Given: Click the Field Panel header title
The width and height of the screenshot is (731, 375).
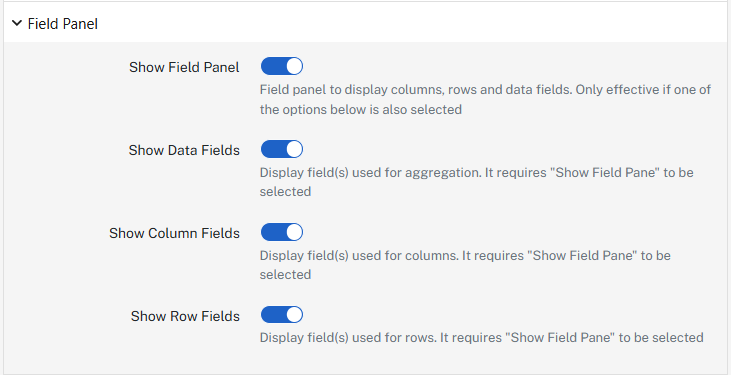Looking at the screenshot, I should click(x=62, y=24).
